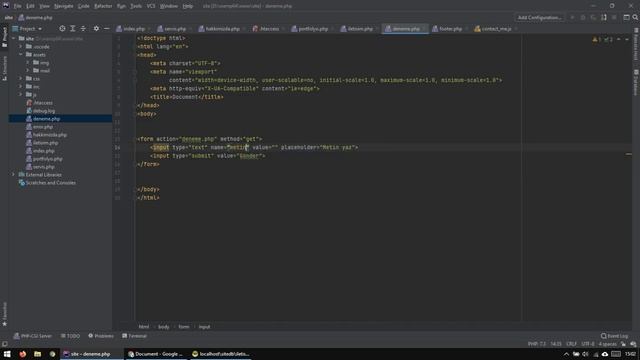This screenshot has height=360, width=640.
Task: Switch to 'Document - Google' window in taskbar
Action: (x=155, y=354)
